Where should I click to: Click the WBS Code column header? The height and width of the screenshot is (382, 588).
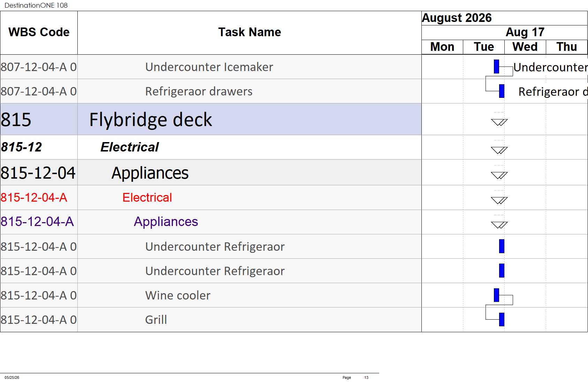coord(39,32)
